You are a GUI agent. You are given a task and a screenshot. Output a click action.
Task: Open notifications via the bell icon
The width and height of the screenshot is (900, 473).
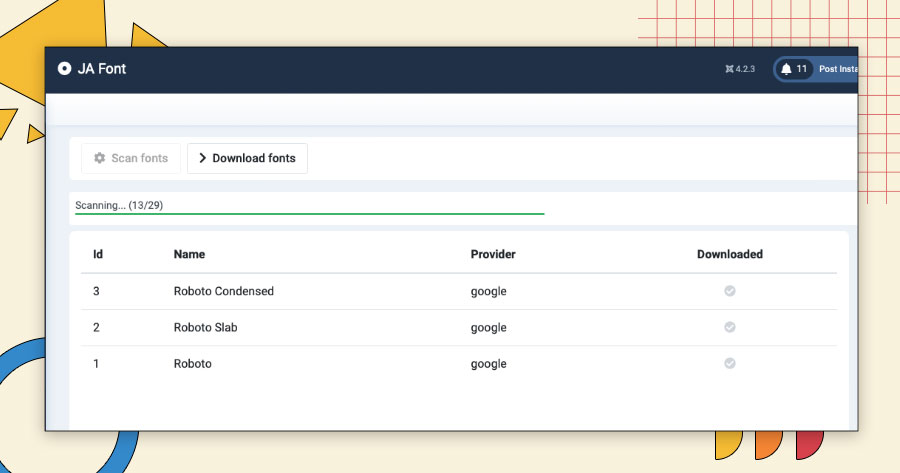pyautogui.click(x=786, y=69)
